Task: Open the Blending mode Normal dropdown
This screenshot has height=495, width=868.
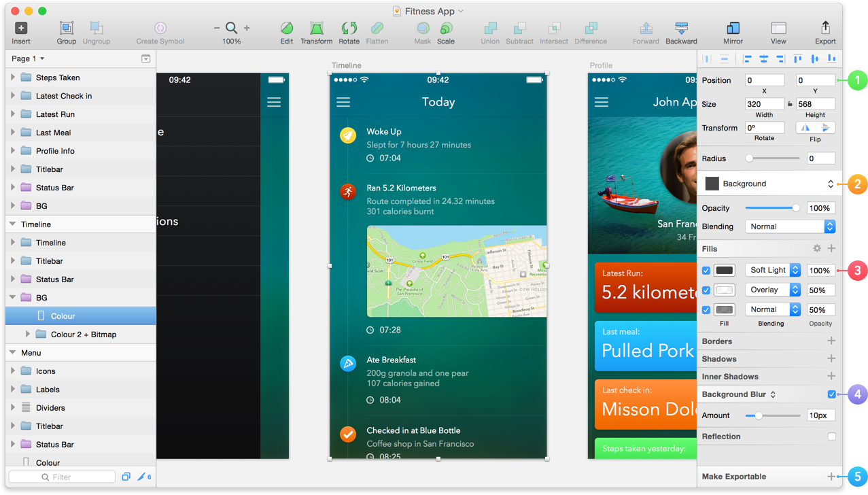Action: pos(790,226)
